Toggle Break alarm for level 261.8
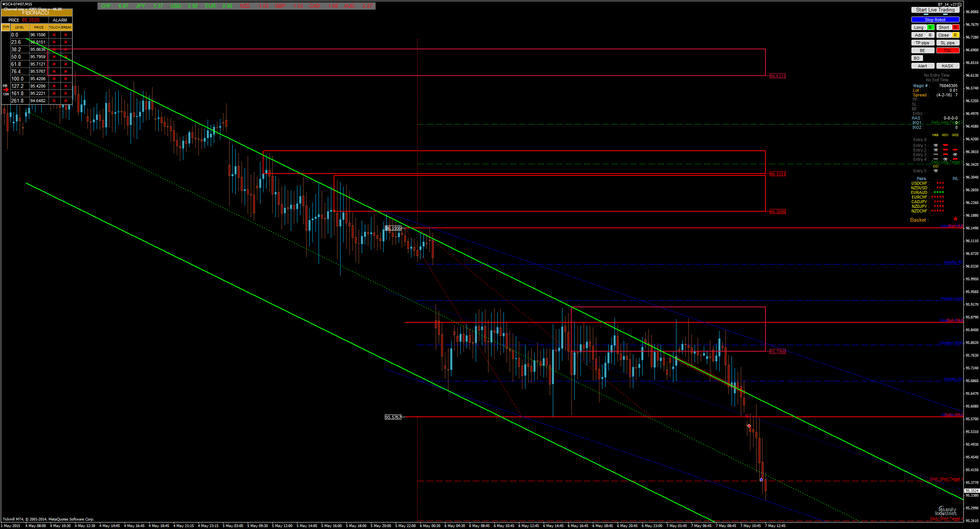The width and height of the screenshot is (980, 529). (x=66, y=101)
